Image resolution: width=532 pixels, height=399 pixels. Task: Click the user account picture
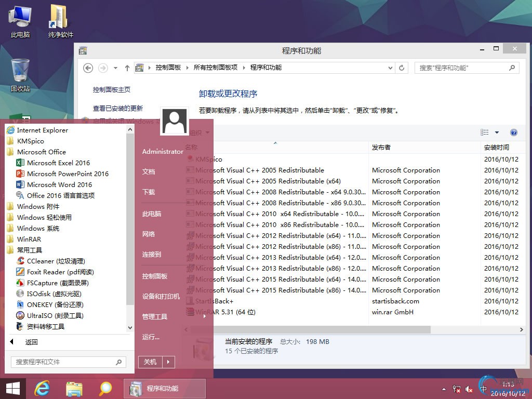tap(175, 121)
